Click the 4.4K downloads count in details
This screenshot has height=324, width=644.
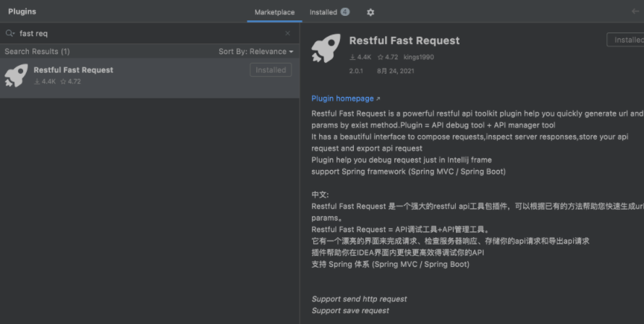click(360, 57)
